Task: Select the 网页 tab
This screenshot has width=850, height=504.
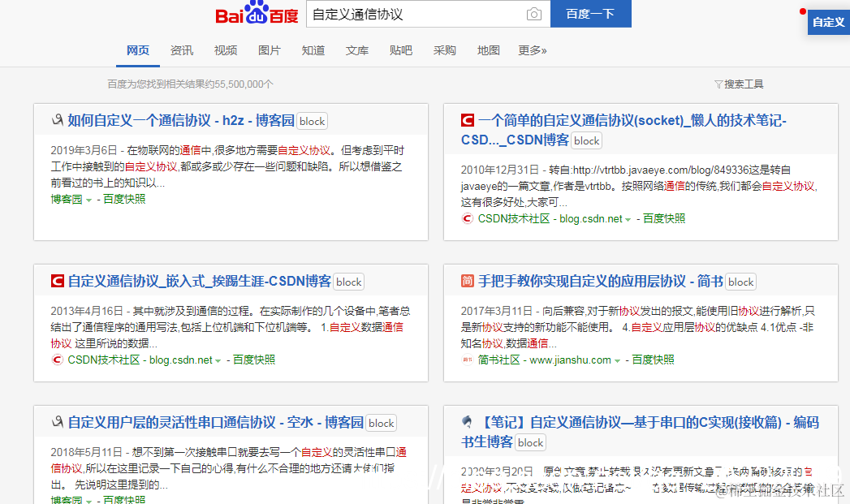Action: click(138, 50)
